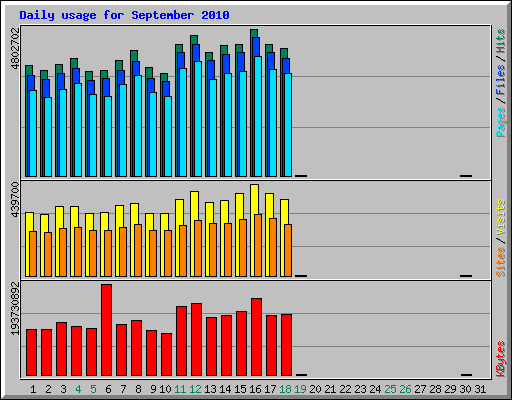The image size is (512, 400).
Task: Click the yellow 'Visits' legend label
Action: pyautogui.click(x=500, y=217)
